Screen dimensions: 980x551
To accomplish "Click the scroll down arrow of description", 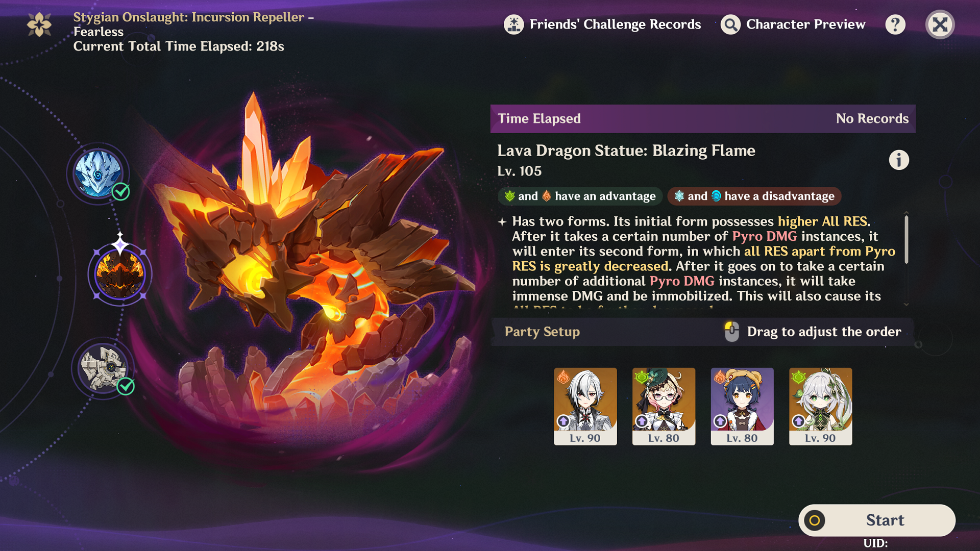I will [x=906, y=305].
